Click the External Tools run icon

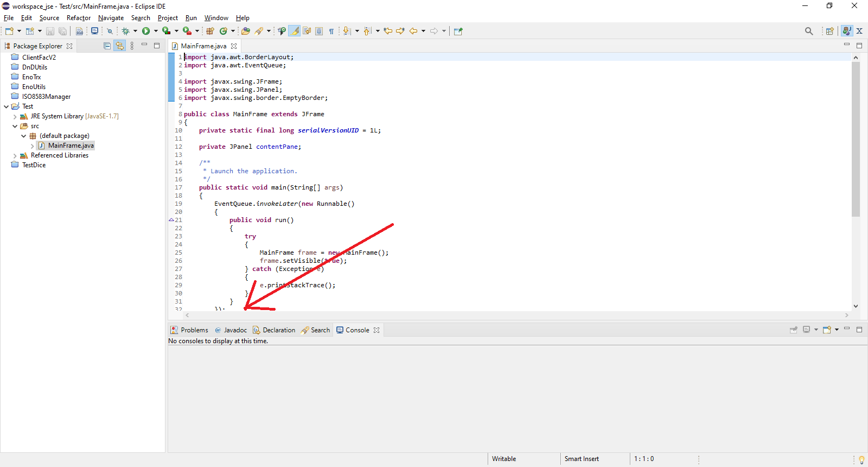(187, 31)
